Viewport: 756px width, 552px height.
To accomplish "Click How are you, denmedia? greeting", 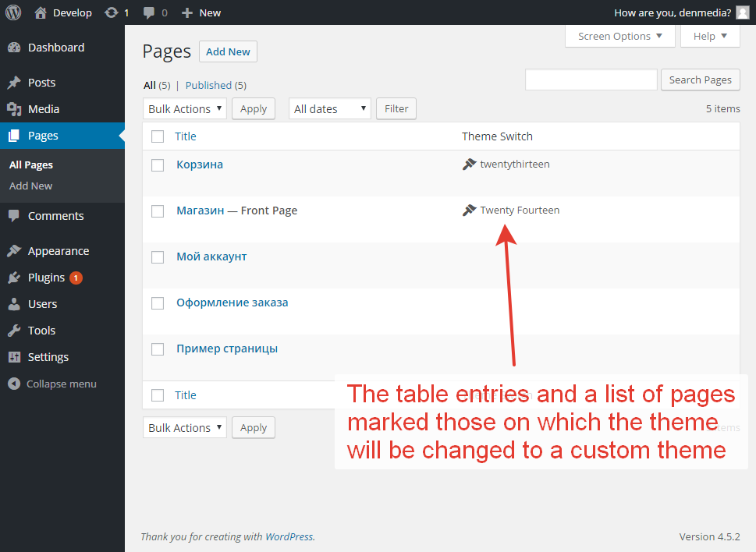I will tap(673, 13).
